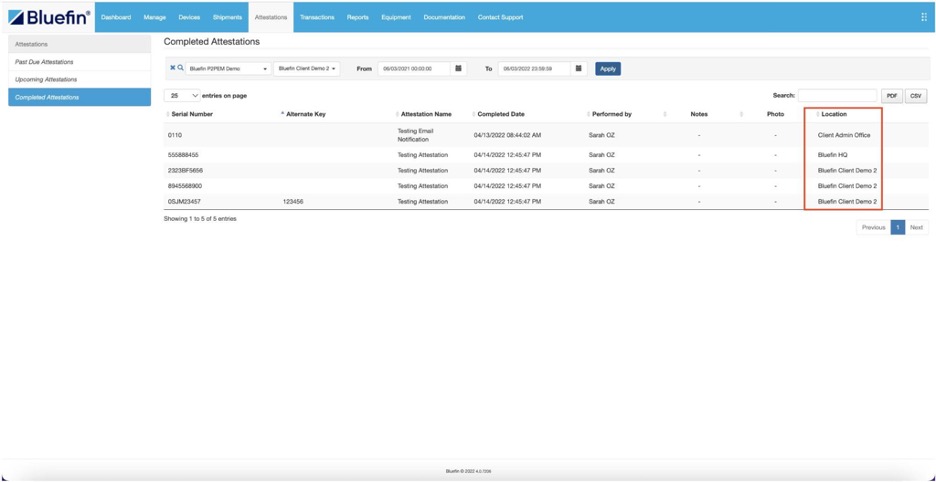
Task: Sort by Photo column
Action: 775,114
